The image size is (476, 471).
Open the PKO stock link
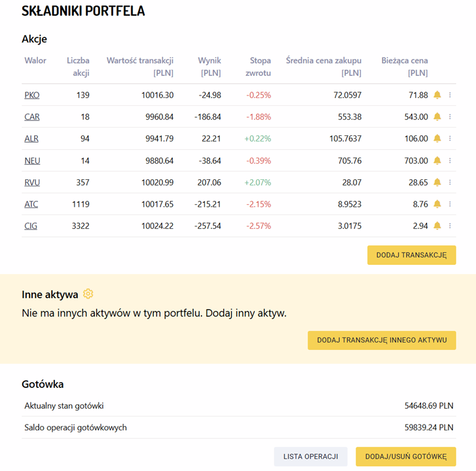pos(31,95)
